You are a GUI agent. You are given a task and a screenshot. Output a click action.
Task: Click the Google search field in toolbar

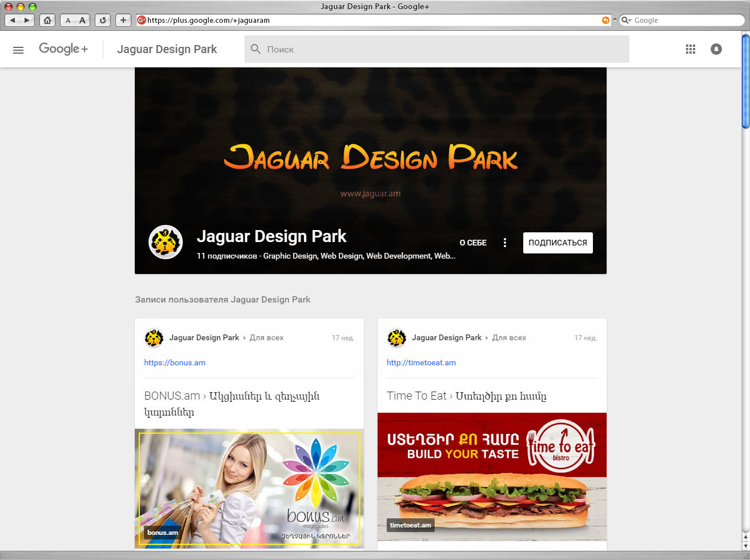tap(682, 20)
